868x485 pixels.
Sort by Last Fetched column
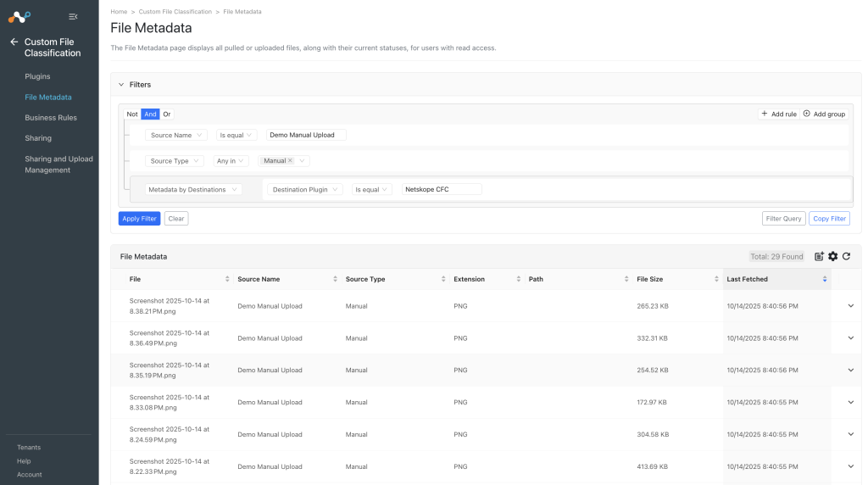coord(825,279)
